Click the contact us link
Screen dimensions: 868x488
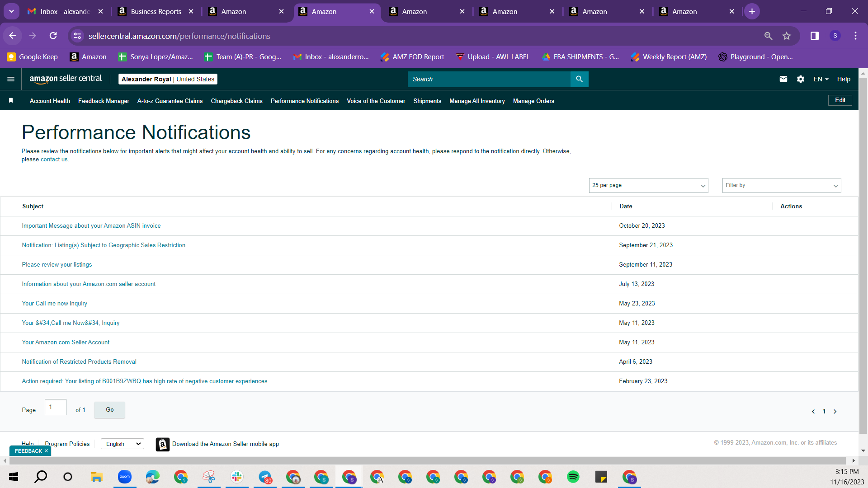[x=54, y=160]
